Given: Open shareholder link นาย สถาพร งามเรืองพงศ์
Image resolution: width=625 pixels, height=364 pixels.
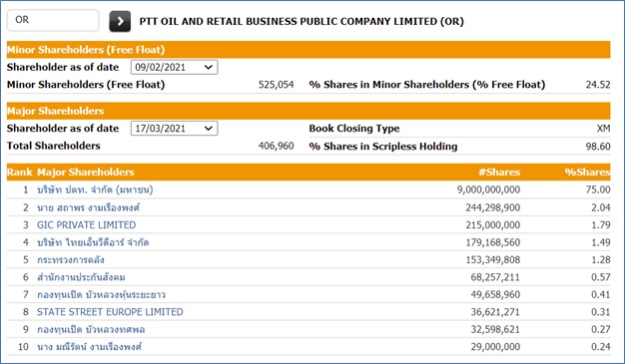Looking at the screenshot, I should (88, 207).
